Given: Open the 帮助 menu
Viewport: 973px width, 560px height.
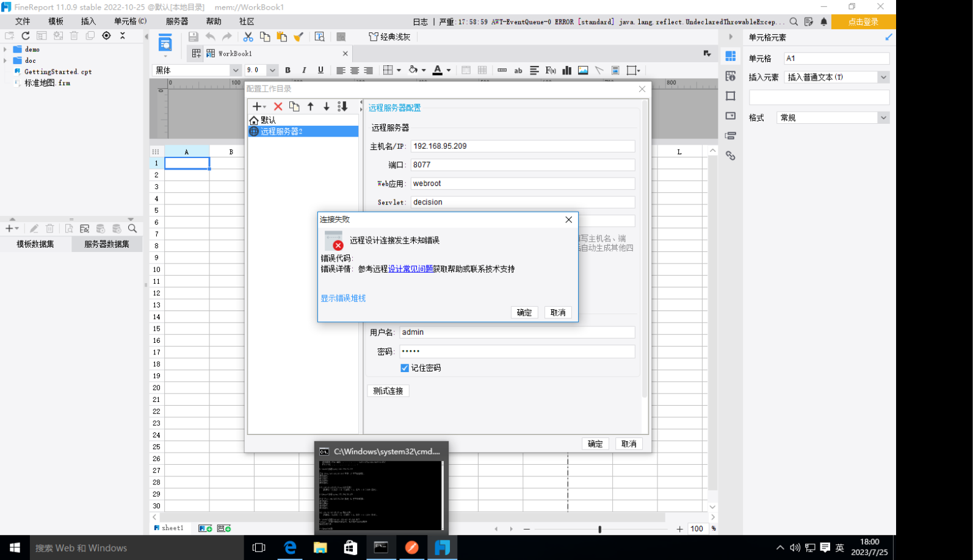Looking at the screenshot, I should [214, 21].
